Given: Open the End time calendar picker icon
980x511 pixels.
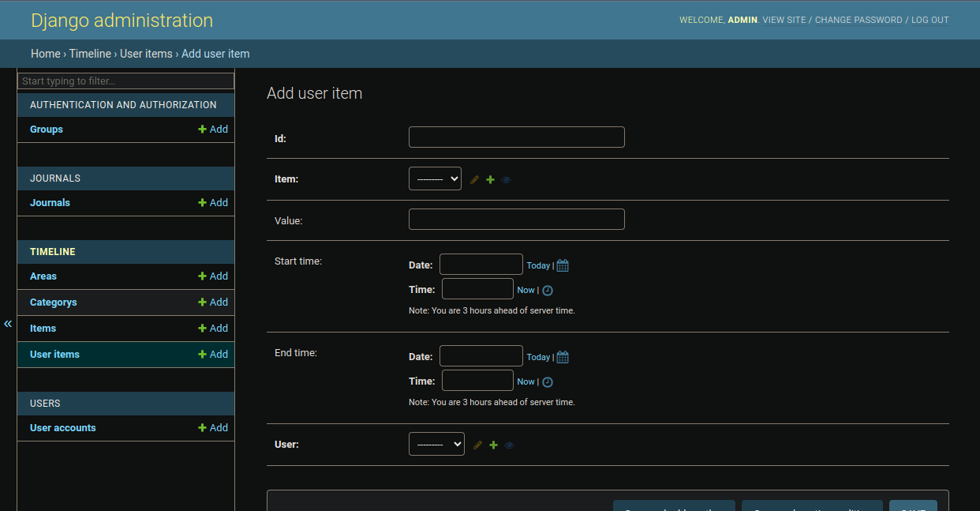Looking at the screenshot, I should click(x=563, y=357).
